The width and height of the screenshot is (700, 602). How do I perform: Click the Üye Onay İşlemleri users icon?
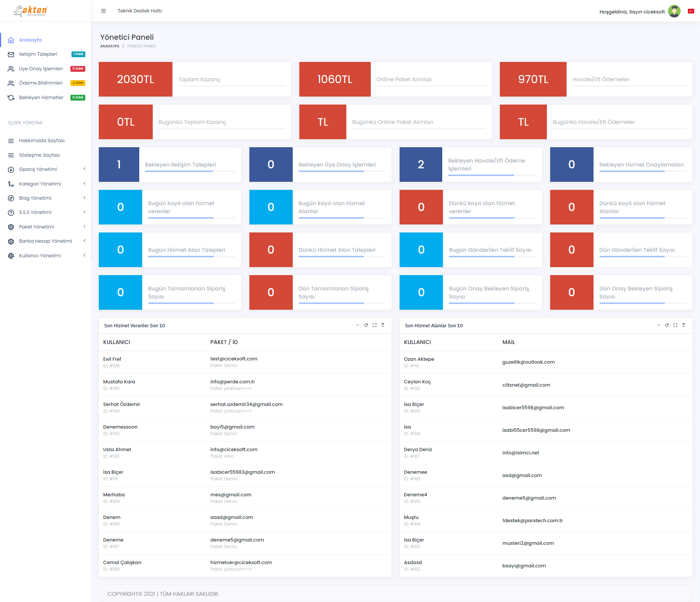click(x=11, y=69)
